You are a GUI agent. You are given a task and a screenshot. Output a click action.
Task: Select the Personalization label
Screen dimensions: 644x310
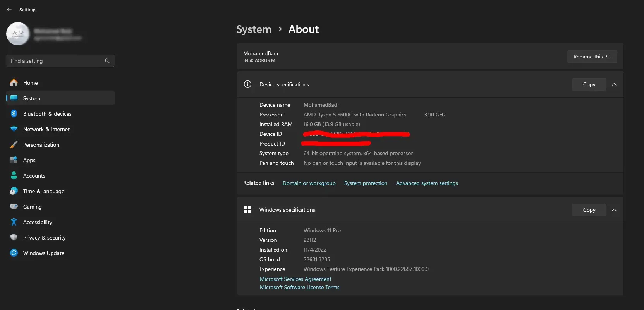(x=41, y=145)
